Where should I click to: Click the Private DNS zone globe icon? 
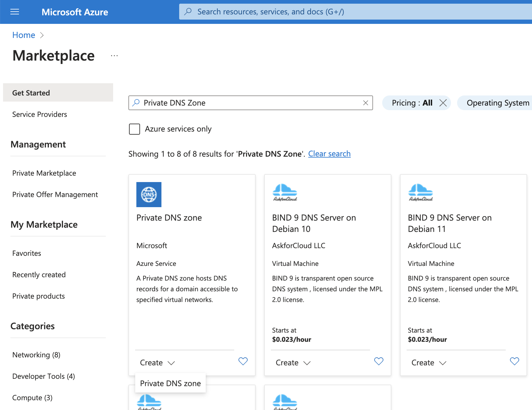pyautogui.click(x=149, y=195)
